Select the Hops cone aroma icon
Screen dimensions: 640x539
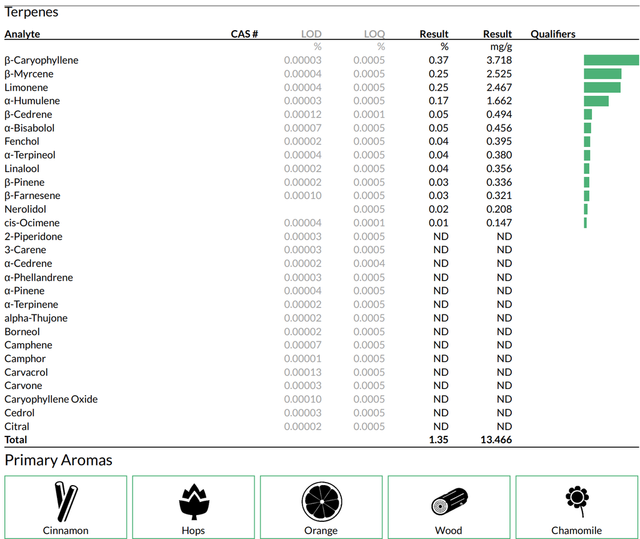pyautogui.click(x=194, y=501)
